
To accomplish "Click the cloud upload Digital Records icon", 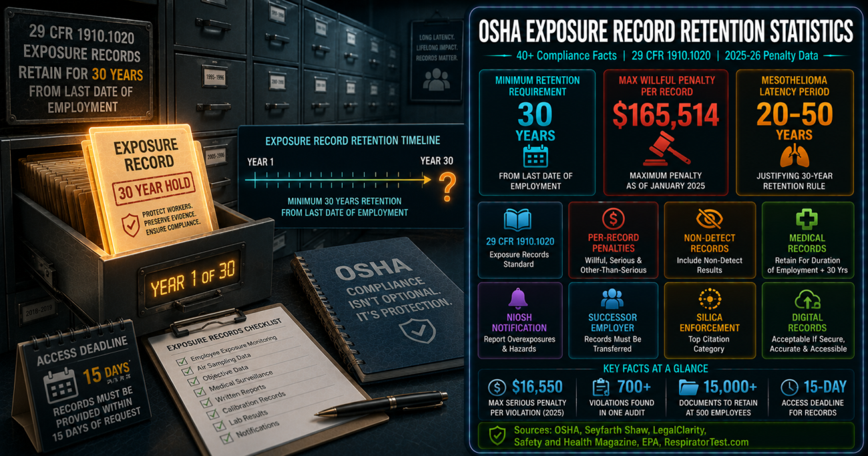I will 807,299.
